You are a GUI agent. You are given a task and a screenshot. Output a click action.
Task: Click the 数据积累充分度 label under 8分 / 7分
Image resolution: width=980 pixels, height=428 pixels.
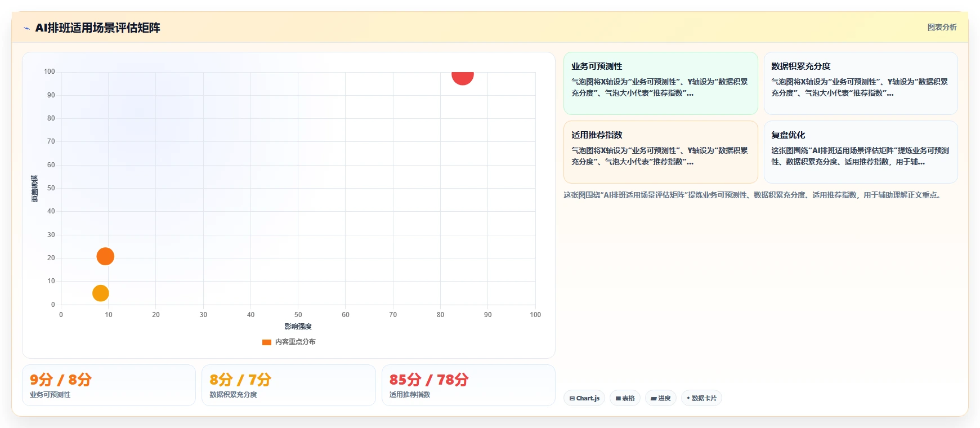tap(233, 395)
